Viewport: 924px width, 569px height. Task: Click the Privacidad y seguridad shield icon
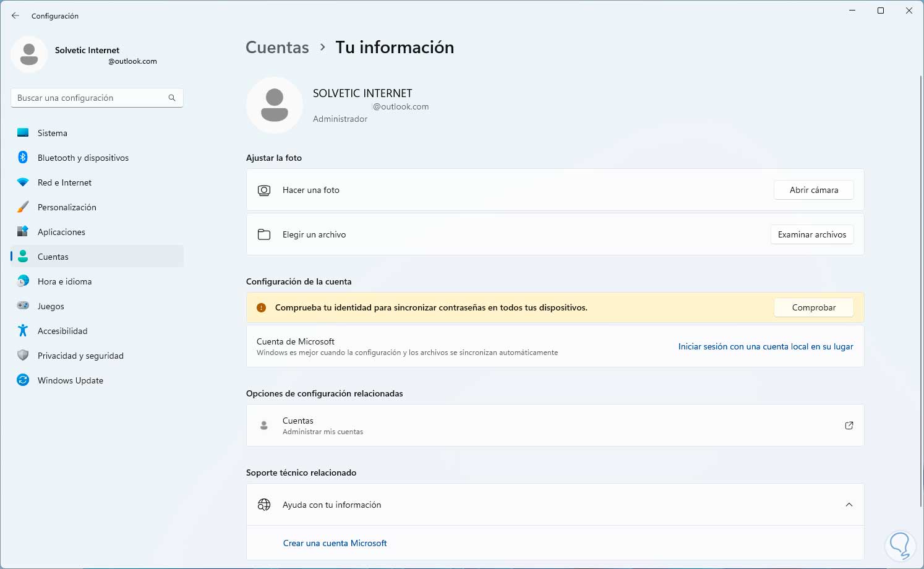coord(23,356)
